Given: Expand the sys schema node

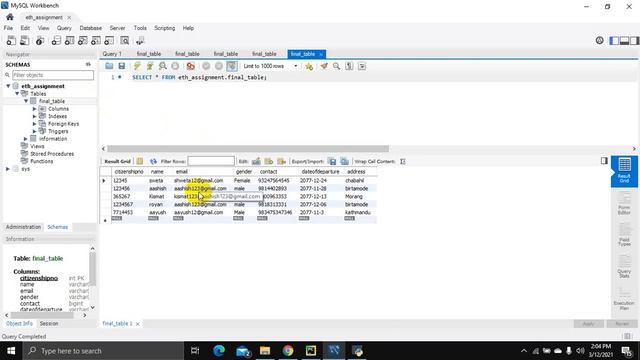Looking at the screenshot, I should coord(8,169).
